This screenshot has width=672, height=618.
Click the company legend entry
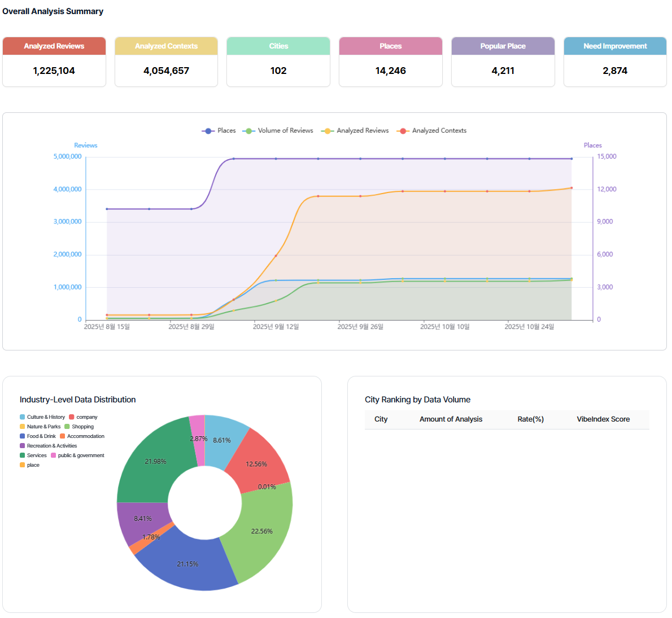click(x=83, y=417)
